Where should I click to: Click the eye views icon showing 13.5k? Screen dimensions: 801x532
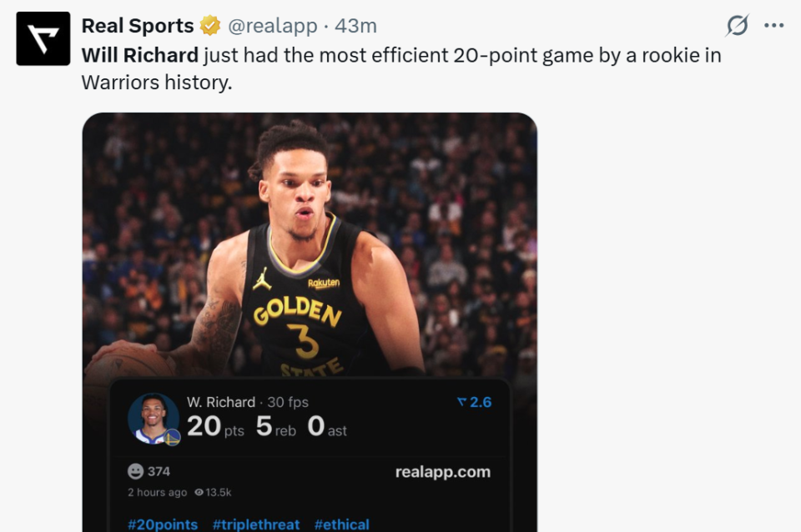(x=199, y=493)
